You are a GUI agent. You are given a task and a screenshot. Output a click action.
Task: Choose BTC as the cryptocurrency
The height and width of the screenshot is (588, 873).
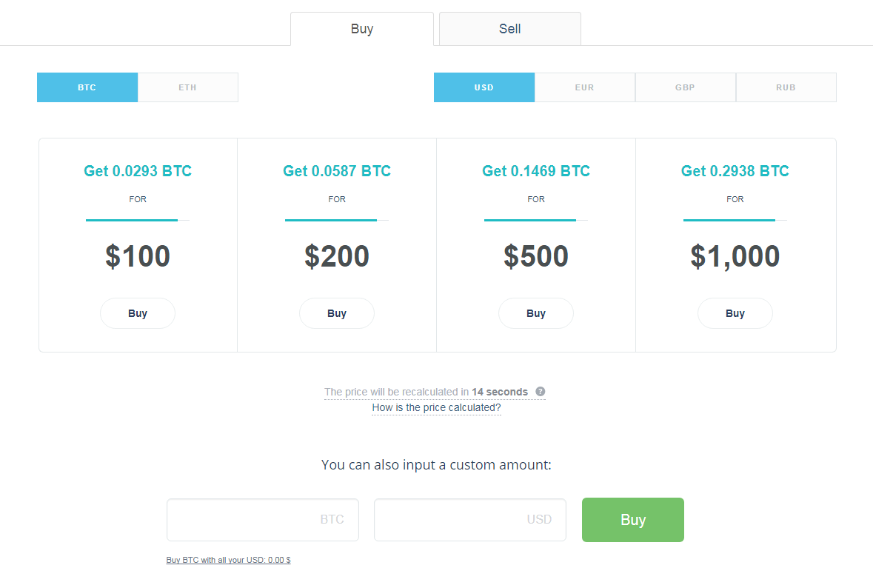[x=87, y=87]
